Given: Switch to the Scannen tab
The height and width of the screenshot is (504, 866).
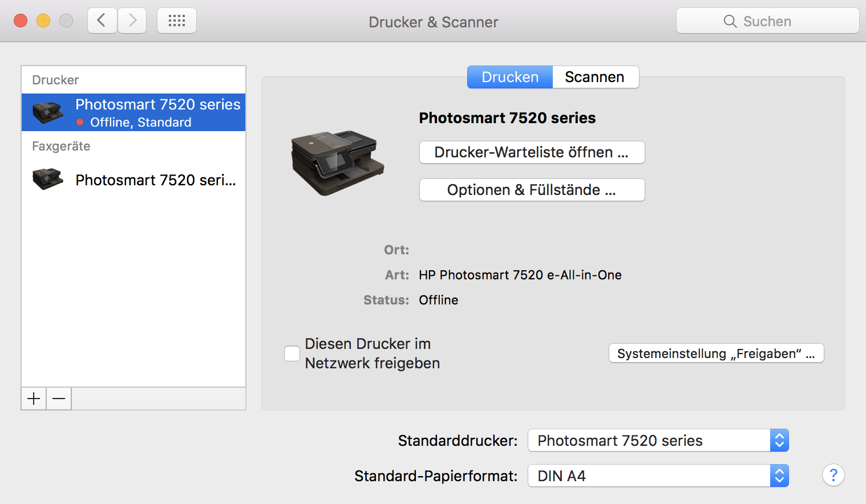Looking at the screenshot, I should tap(594, 77).
